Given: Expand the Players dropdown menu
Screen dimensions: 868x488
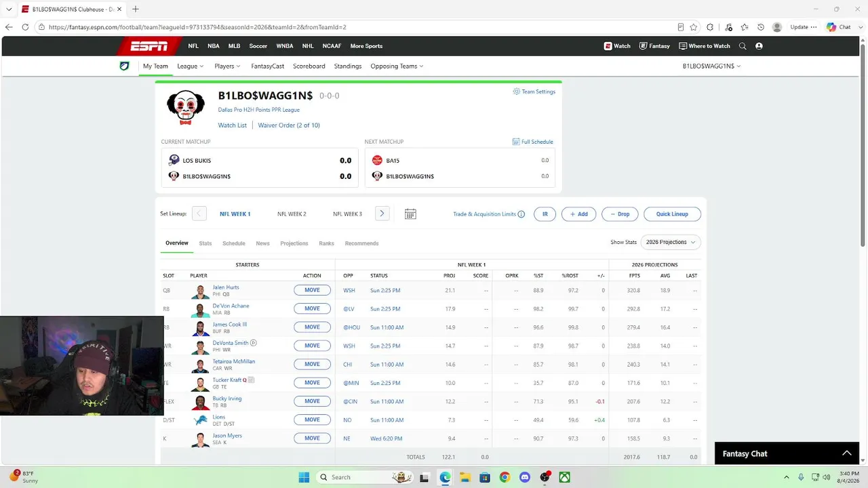Looking at the screenshot, I should (227, 66).
